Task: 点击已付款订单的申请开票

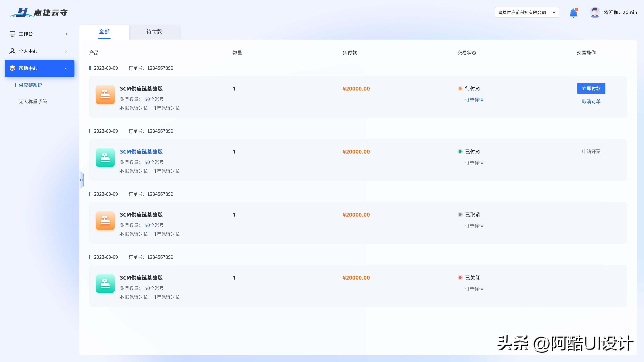Action: 591,151
